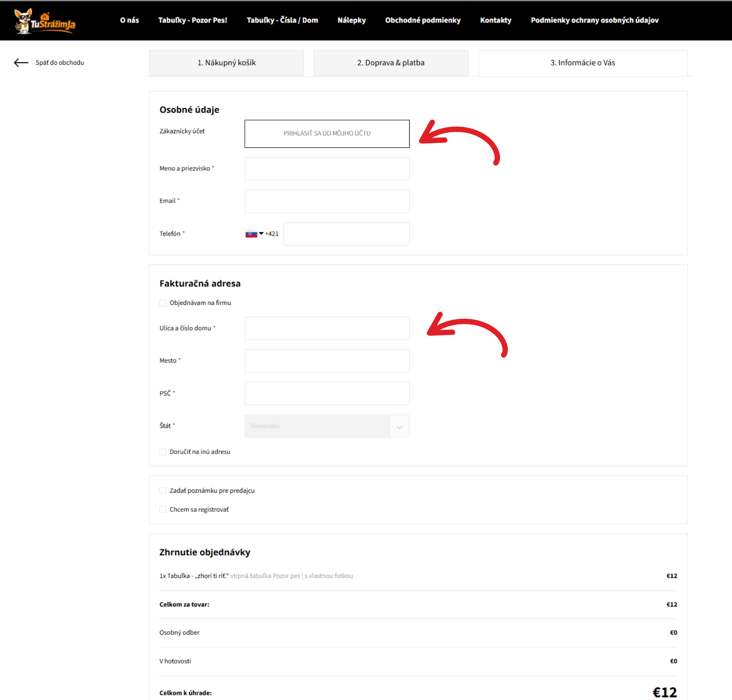The height and width of the screenshot is (700, 732).
Task: Click the Osobný odber delivery row
Action: coord(418,633)
